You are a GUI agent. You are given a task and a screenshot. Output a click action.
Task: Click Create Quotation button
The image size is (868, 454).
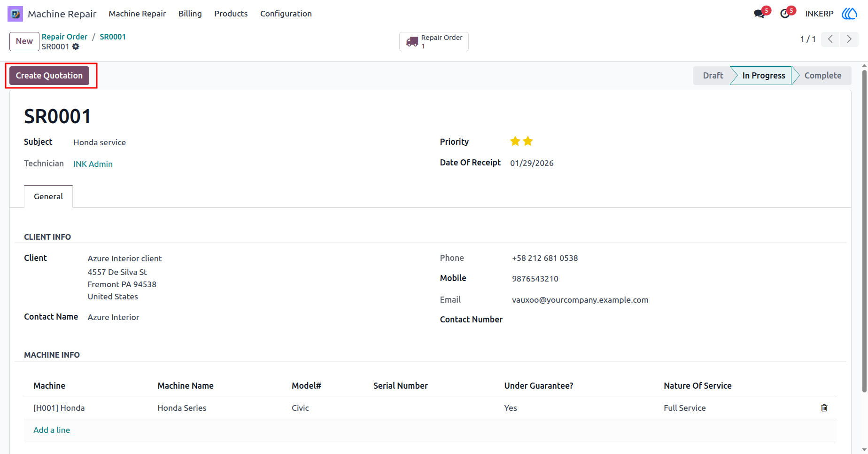(49, 76)
